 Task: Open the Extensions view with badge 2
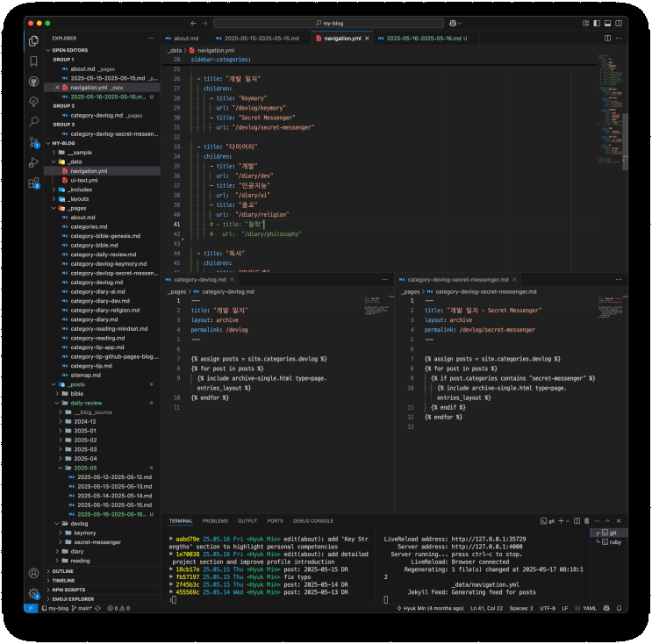tap(33, 182)
